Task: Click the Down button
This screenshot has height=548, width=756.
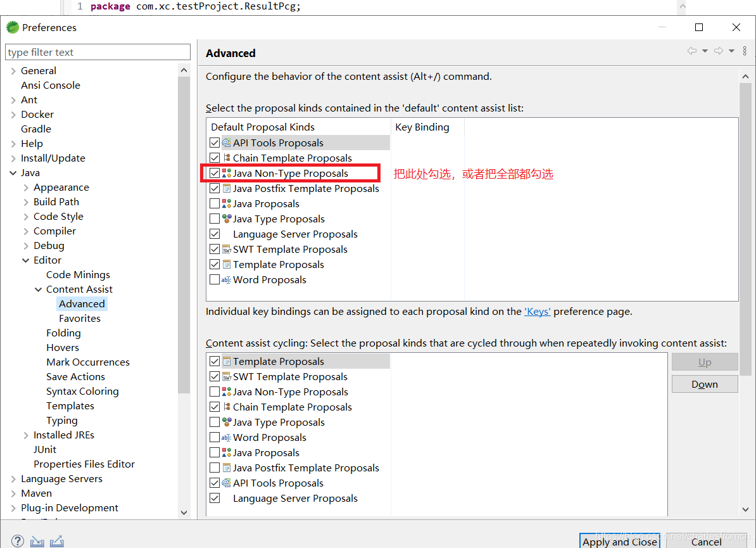Action: 705,384
